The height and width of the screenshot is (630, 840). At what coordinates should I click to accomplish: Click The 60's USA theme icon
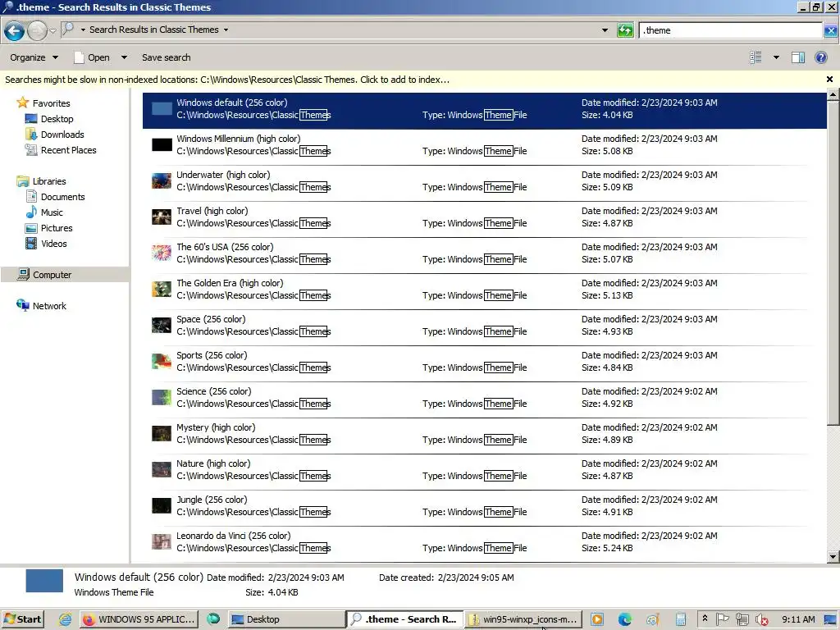162,253
